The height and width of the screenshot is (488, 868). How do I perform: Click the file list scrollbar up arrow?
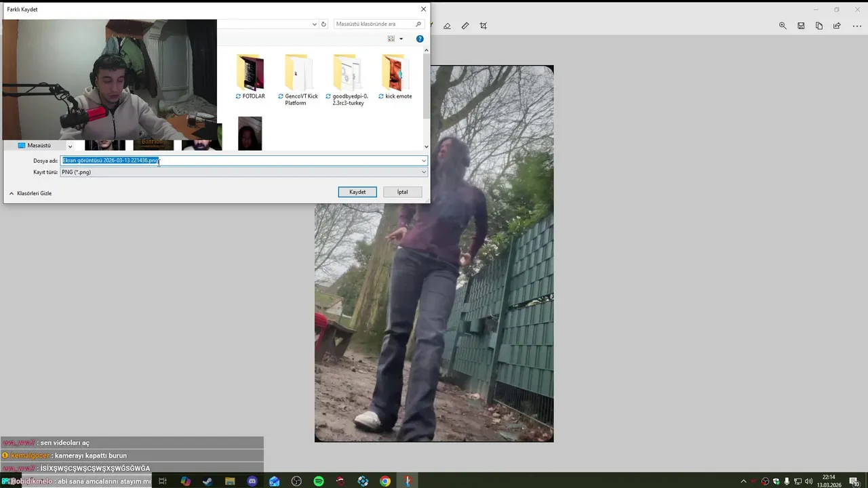427,49
